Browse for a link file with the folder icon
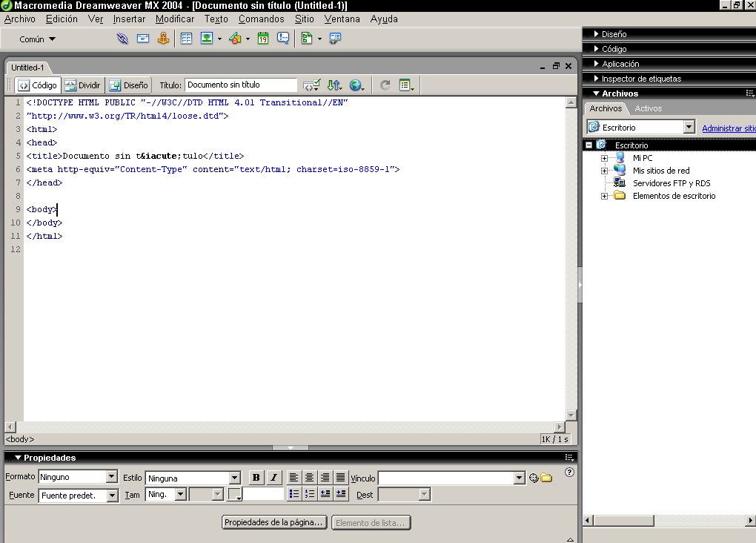Screen dimensions: 756x543 click(546, 478)
